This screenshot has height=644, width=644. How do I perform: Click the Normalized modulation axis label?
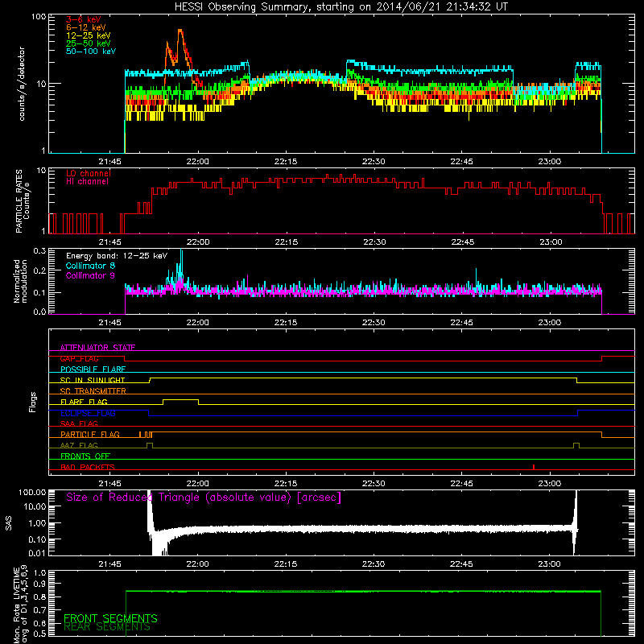pyautogui.click(x=20, y=281)
